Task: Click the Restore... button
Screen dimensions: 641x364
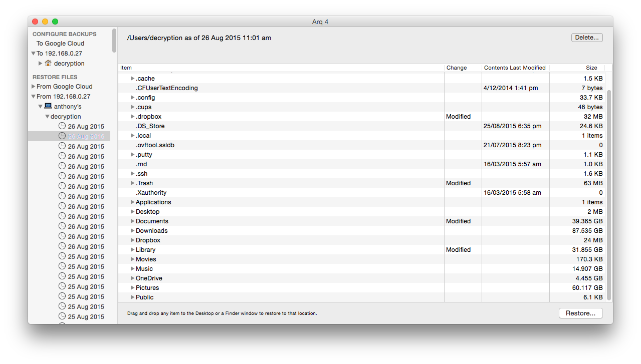Action: (x=580, y=313)
